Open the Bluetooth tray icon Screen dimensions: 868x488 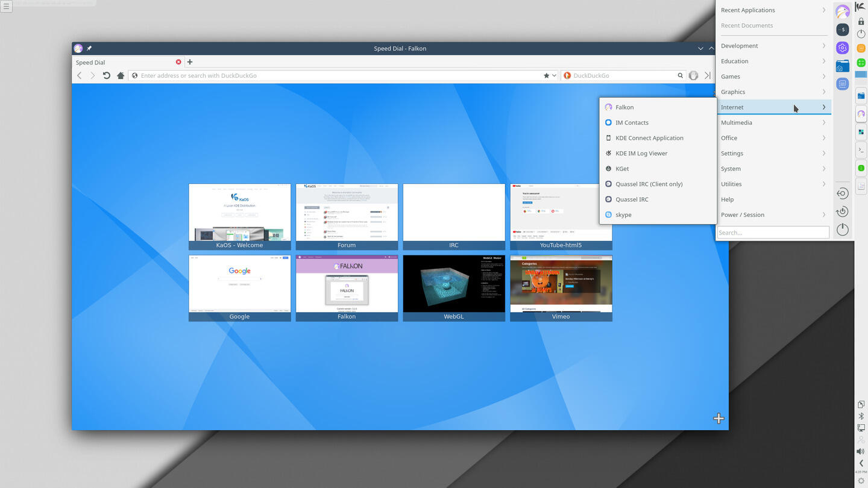(x=861, y=416)
